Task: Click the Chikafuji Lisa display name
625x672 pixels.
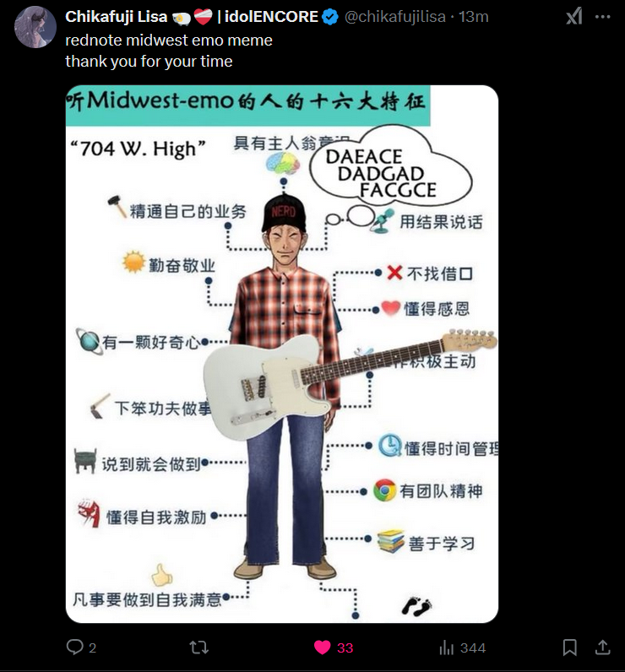Action: click(117, 17)
